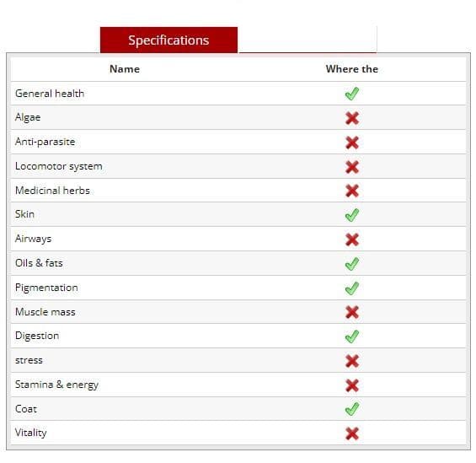Open the Specifications tab

tap(168, 40)
